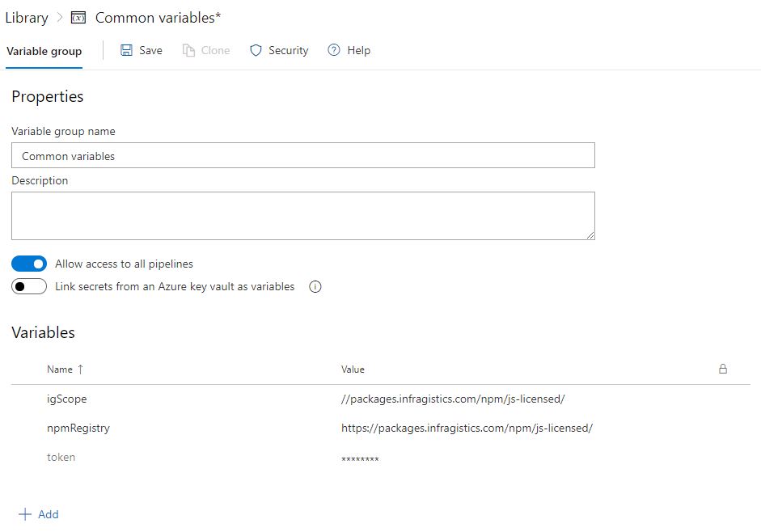This screenshot has height=532, width=761.
Task: Open Security settings for the variable group
Action: coord(278,50)
